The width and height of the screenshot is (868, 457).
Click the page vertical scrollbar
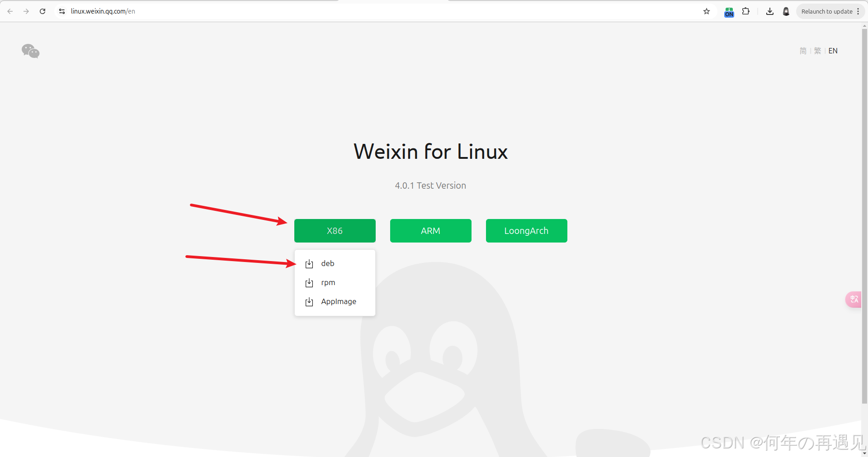[x=864, y=216]
